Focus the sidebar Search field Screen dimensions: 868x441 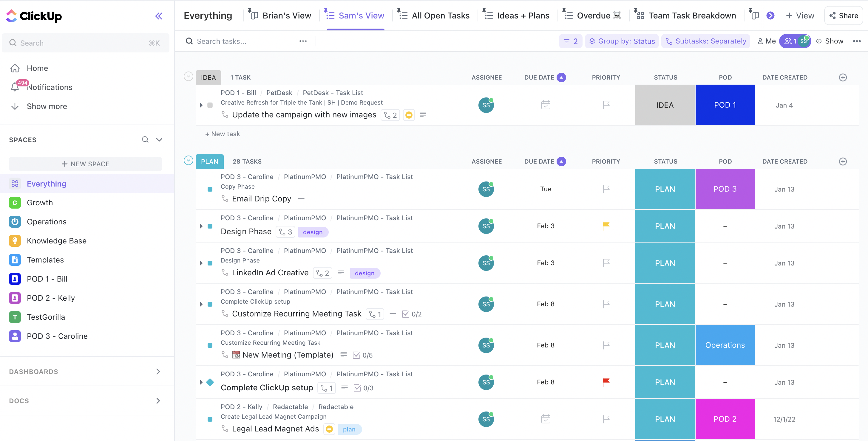(86, 43)
